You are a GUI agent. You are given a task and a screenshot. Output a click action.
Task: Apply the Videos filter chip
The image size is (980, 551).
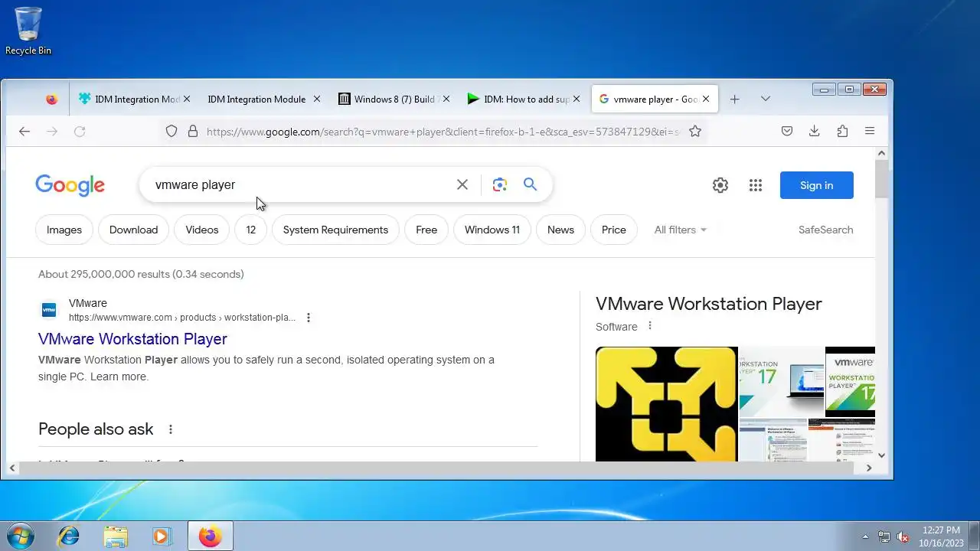point(202,230)
